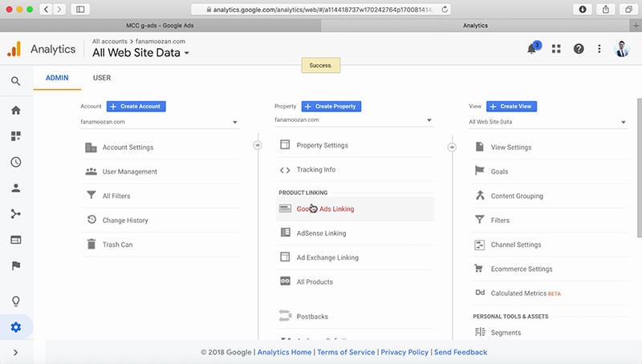
Task: Add a new Safari tab
Action: pos(636,26)
